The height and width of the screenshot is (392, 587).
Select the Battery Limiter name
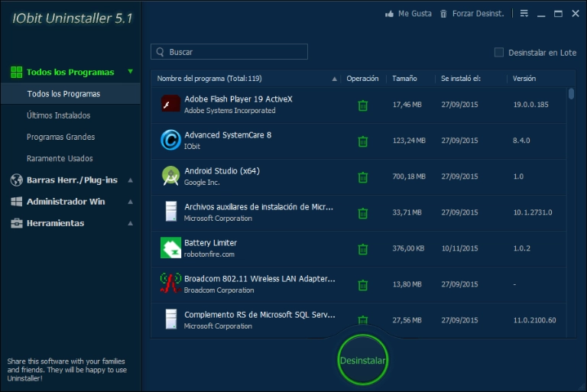pos(210,243)
